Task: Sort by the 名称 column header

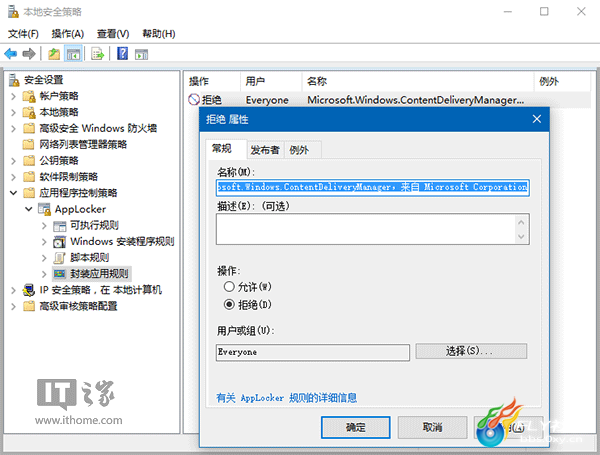Action: (x=418, y=81)
